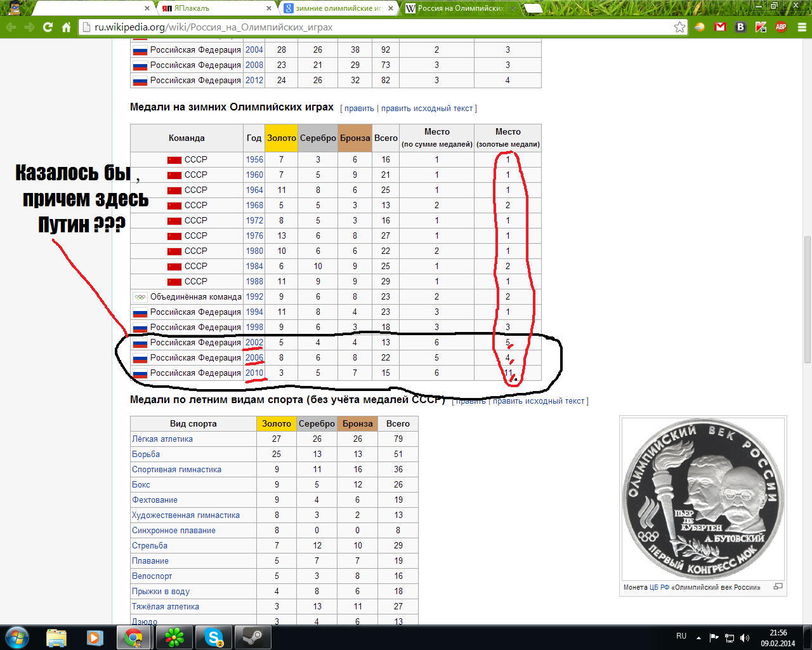This screenshot has width=812, height=650.
Task: Click the enlarge icon under the coin image
Action: 778,587
